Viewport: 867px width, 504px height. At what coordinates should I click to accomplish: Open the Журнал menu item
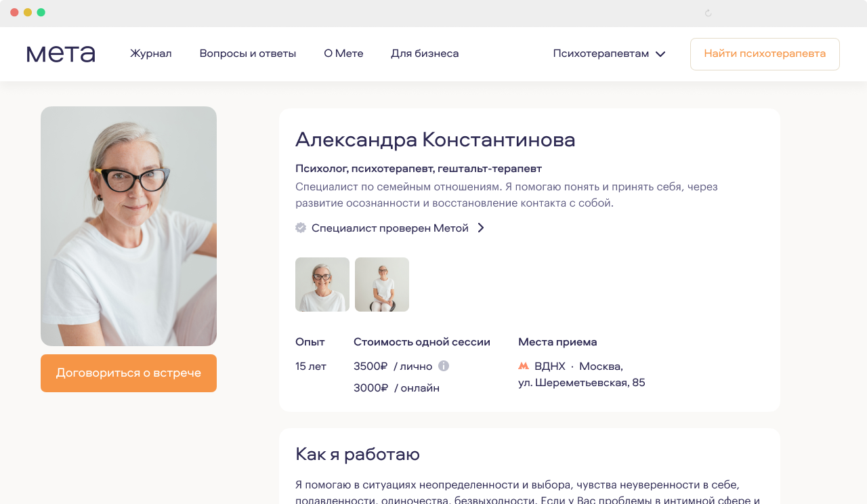pyautogui.click(x=151, y=54)
